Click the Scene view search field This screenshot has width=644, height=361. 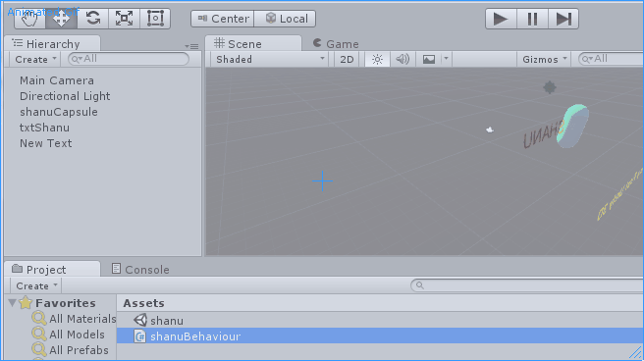[x=611, y=59]
